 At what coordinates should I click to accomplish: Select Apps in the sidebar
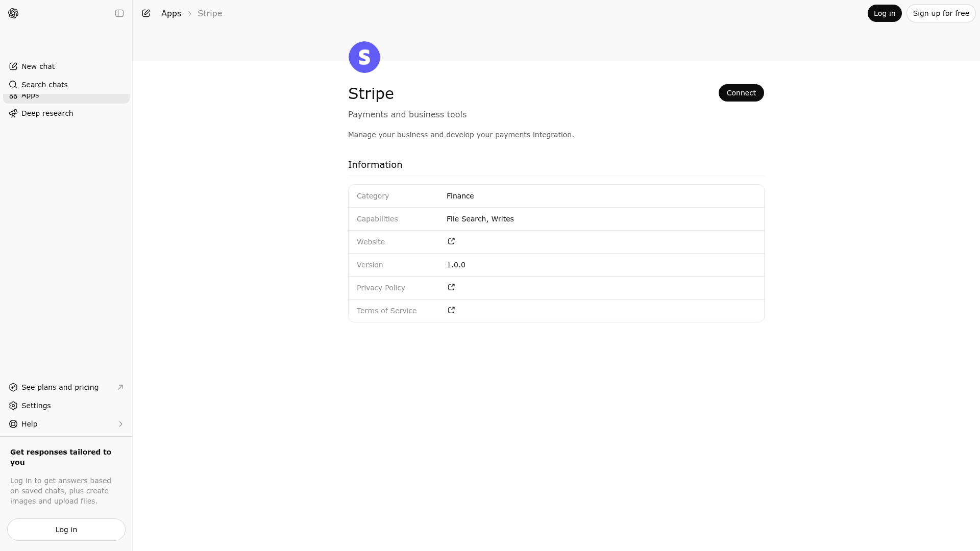click(30, 95)
